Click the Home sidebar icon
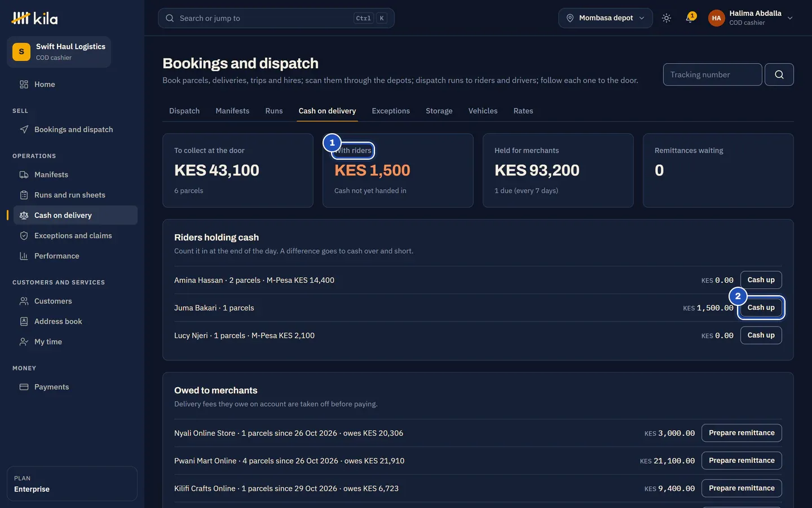This screenshot has width=812, height=508. (x=24, y=84)
